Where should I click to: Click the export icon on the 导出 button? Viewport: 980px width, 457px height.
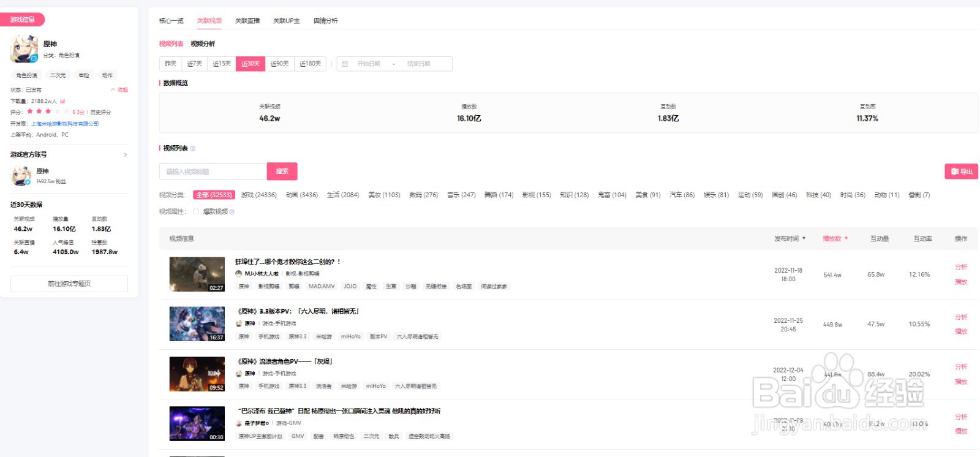[955, 172]
